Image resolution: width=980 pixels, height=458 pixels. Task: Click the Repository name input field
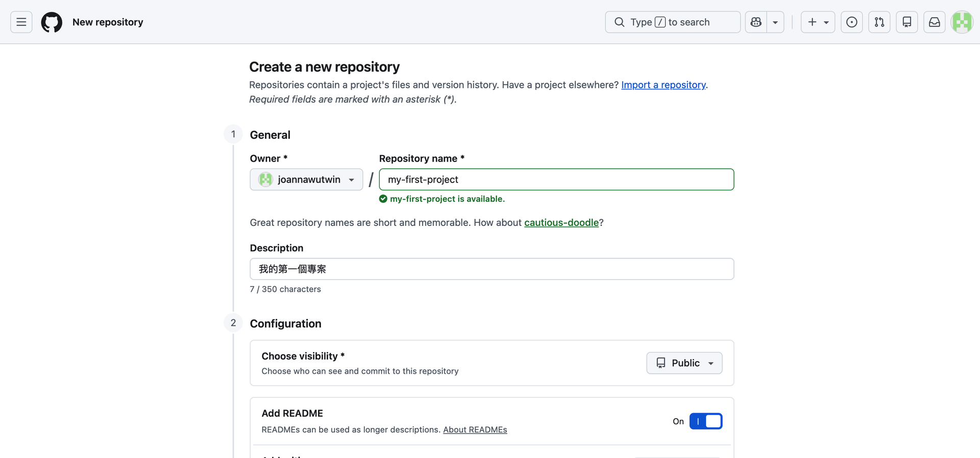(556, 180)
